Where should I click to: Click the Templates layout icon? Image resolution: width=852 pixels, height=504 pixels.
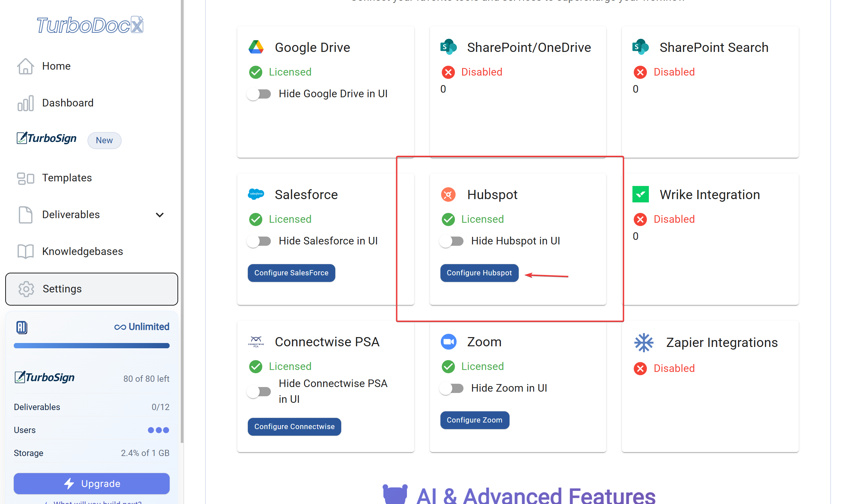pyautogui.click(x=26, y=178)
